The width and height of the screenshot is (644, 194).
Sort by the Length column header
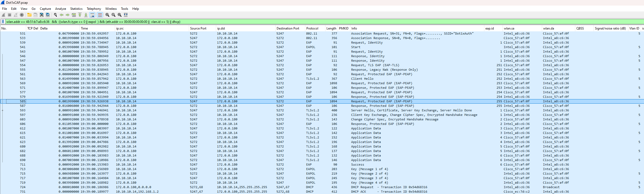(x=331, y=28)
